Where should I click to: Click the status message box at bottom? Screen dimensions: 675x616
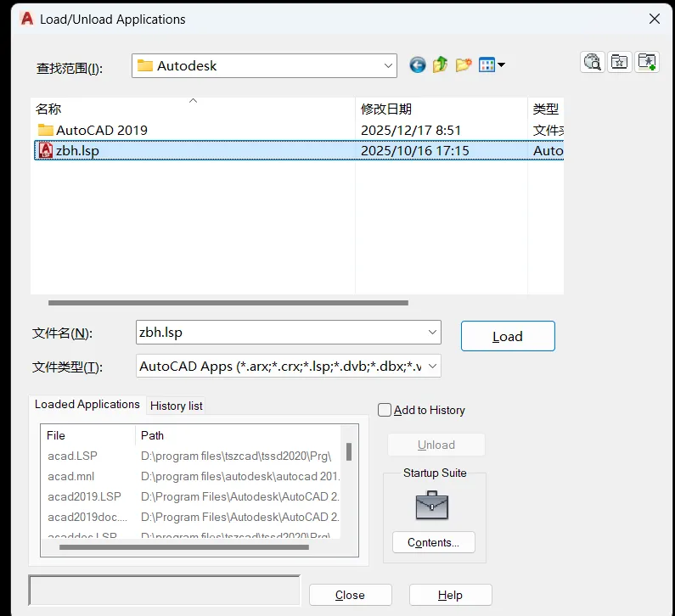165,590
